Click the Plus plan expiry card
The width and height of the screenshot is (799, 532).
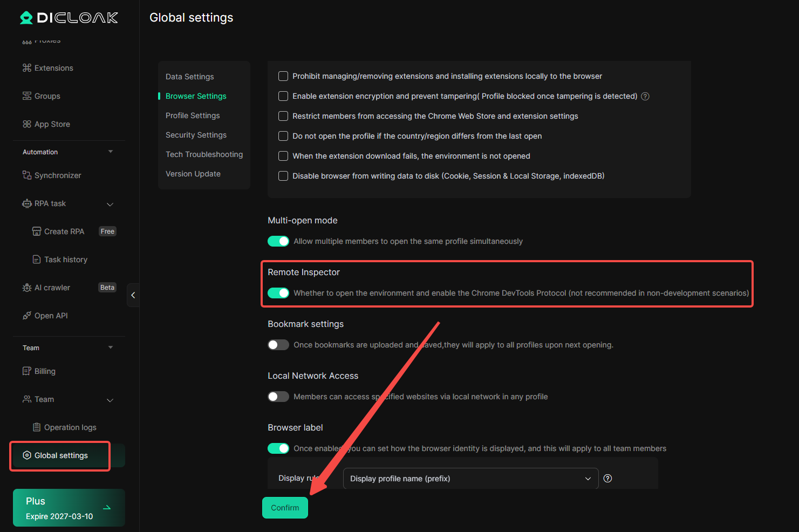click(69, 508)
